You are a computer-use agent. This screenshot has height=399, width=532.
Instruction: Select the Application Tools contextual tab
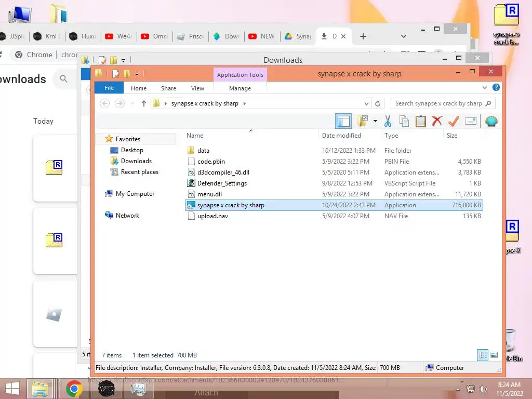(x=240, y=75)
